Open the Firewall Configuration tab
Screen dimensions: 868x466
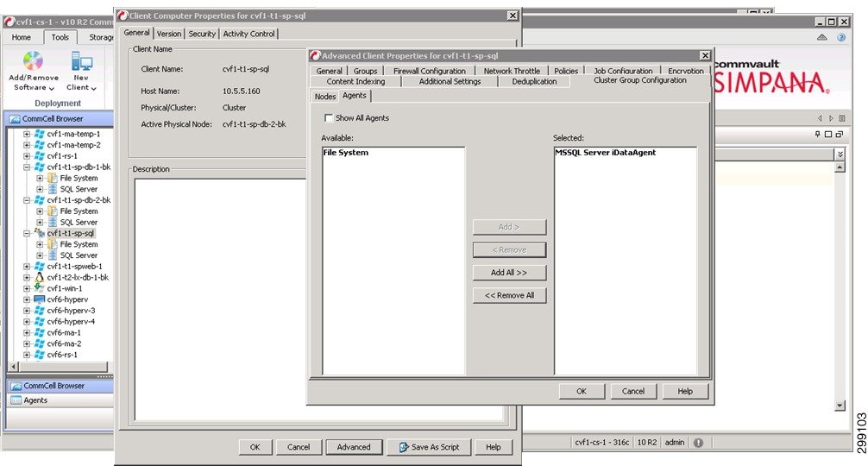[429, 71]
